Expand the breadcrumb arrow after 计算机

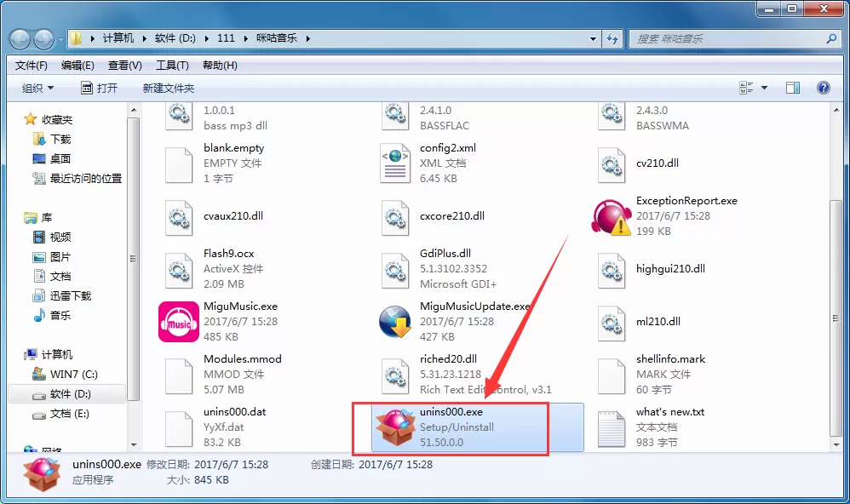pyautogui.click(x=145, y=38)
